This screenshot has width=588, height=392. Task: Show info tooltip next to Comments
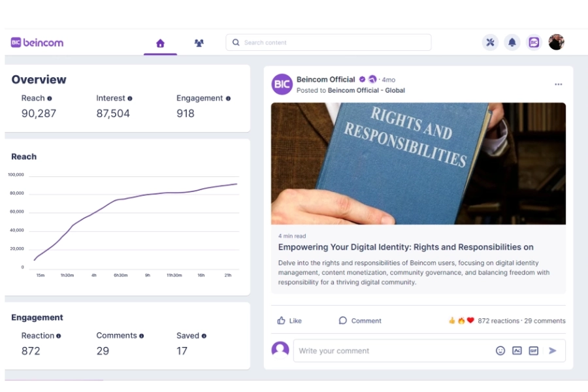click(x=141, y=336)
